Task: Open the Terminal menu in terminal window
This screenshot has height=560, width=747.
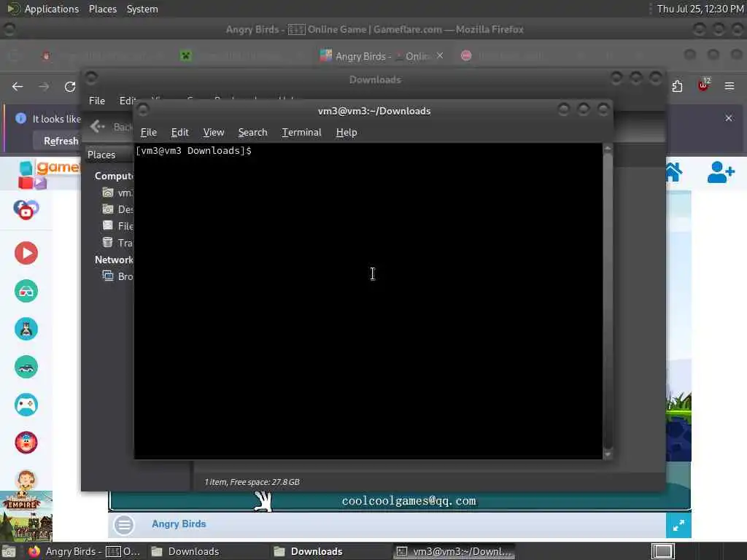Action: click(301, 133)
